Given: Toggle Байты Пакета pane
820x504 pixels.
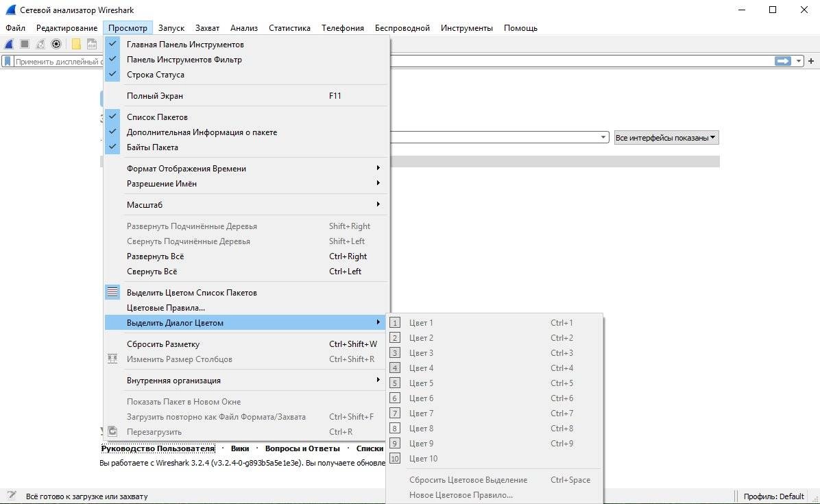Looking at the screenshot, I should pyautogui.click(x=246, y=147).
